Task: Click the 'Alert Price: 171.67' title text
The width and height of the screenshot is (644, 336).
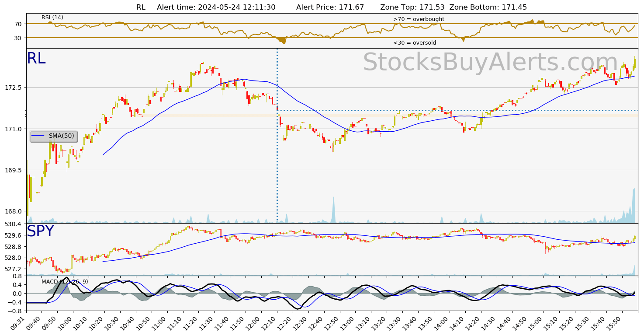Action: pos(330,7)
